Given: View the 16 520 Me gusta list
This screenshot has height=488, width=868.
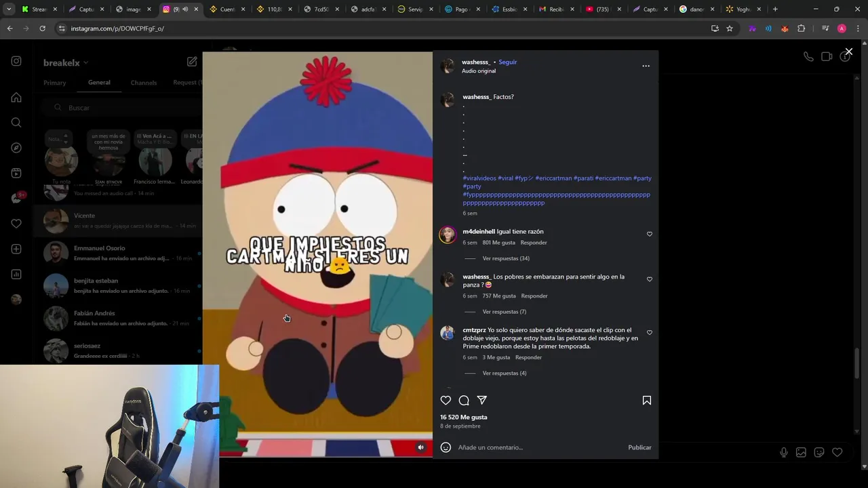Looking at the screenshot, I should [x=464, y=418].
